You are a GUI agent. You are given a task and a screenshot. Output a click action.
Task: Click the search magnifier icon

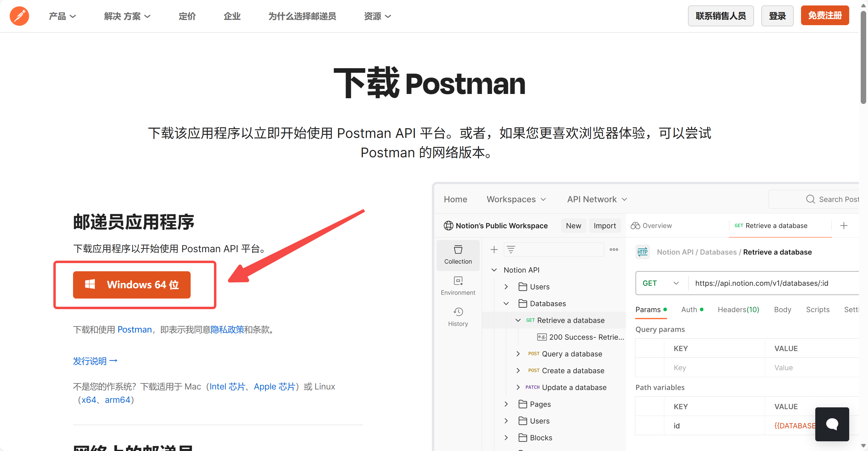coord(810,199)
